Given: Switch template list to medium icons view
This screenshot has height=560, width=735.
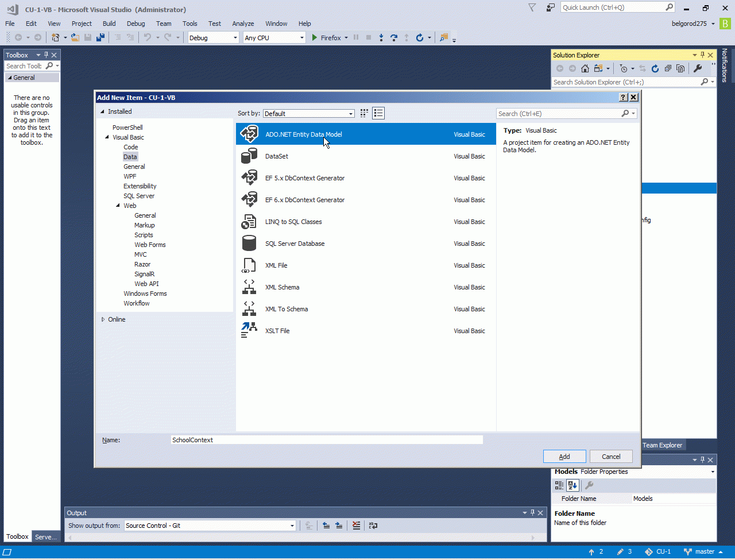Looking at the screenshot, I should (x=378, y=113).
